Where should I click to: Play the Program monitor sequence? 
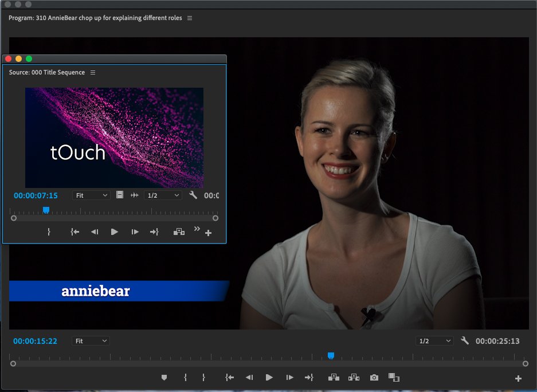pyautogui.click(x=269, y=378)
